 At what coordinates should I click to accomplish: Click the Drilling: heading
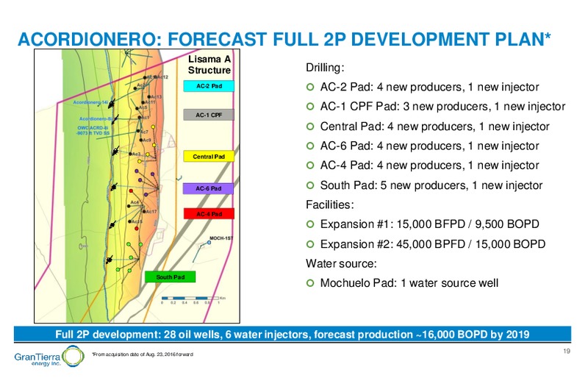tap(325, 68)
